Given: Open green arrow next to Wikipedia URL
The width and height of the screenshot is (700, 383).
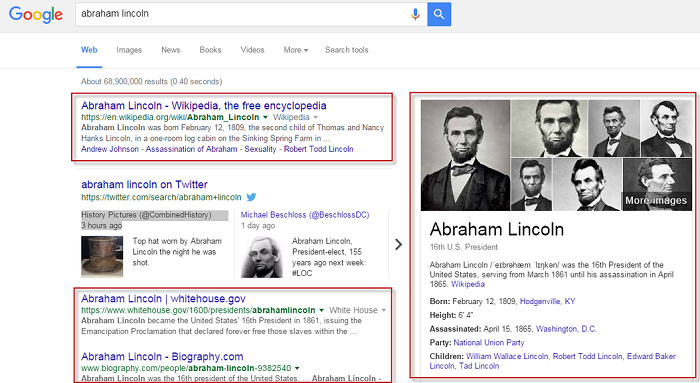Looking at the screenshot, I should coord(265,117).
